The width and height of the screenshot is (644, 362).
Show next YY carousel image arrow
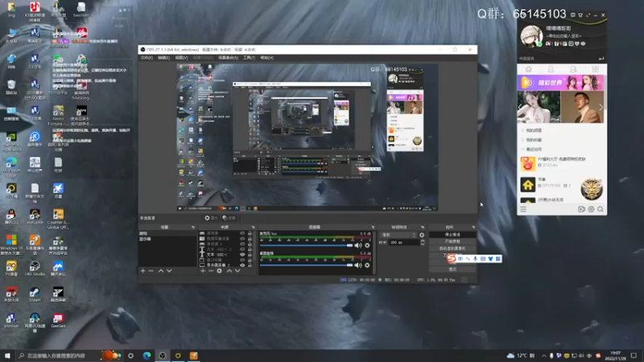[601, 107]
